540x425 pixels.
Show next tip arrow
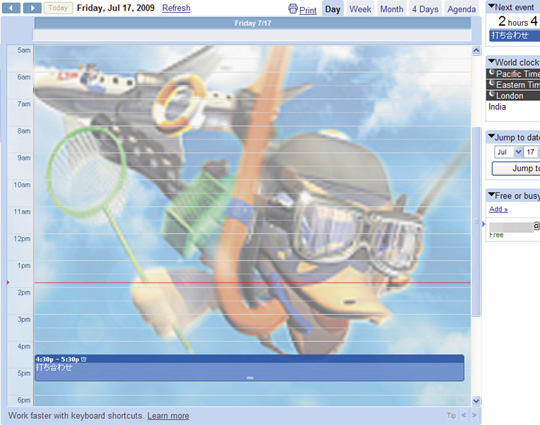474,415
